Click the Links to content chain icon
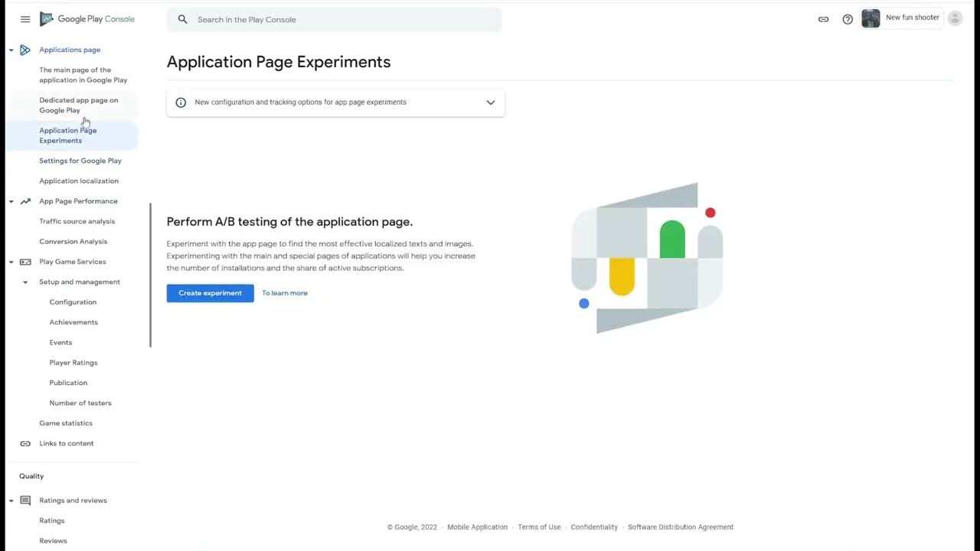This screenshot has height=551, width=980. 25,444
